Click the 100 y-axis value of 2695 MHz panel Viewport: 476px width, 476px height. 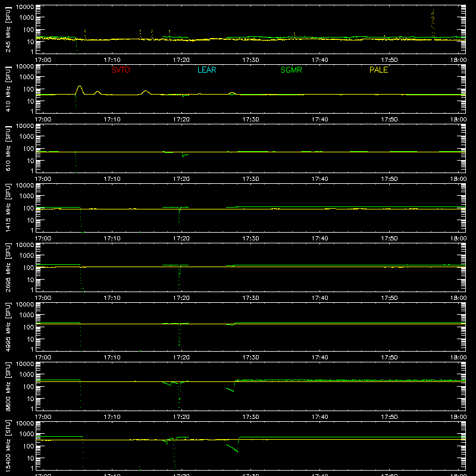click(x=29, y=268)
